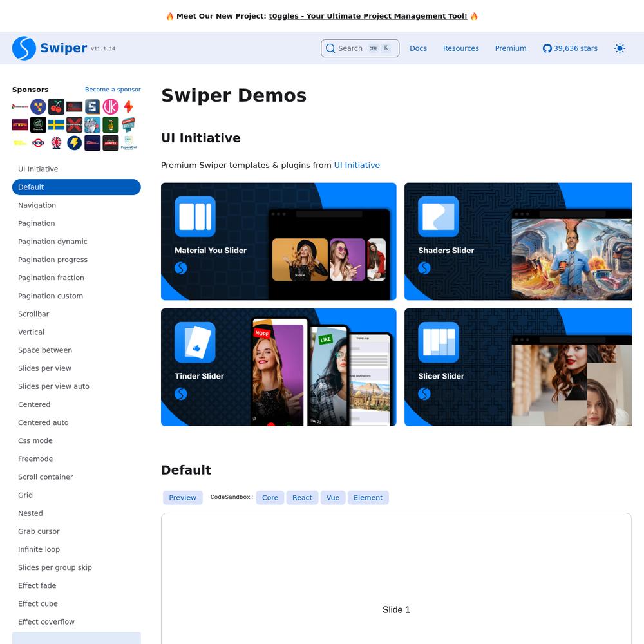The image size is (644, 644).
Task: Open the Union Jack wheel sponsor logo
Action: (x=56, y=143)
